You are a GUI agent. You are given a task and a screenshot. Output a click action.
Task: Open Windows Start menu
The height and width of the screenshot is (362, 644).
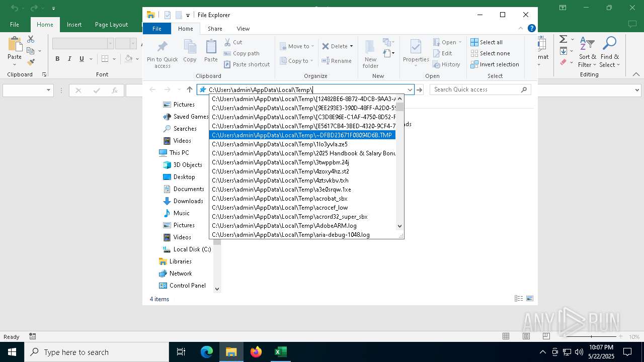click(x=12, y=352)
